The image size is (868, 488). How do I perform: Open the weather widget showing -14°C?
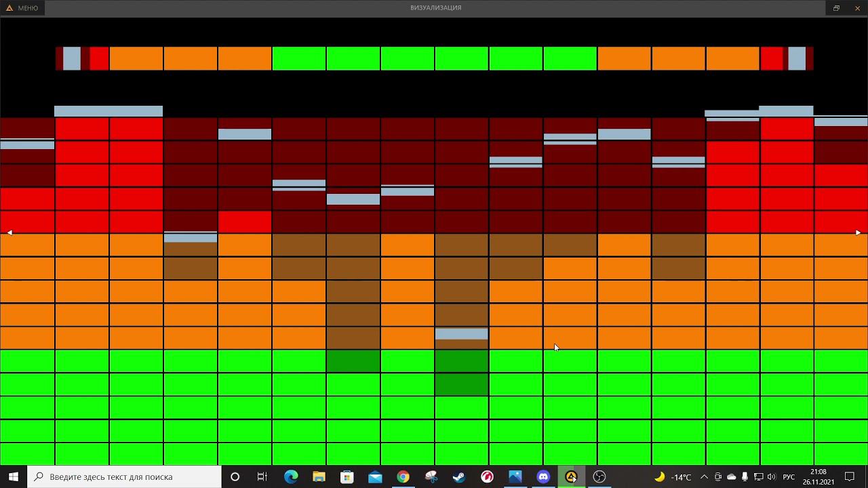tap(673, 476)
